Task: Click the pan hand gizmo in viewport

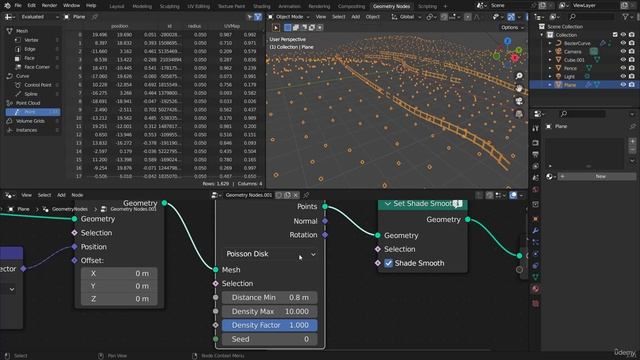Action: [519, 89]
